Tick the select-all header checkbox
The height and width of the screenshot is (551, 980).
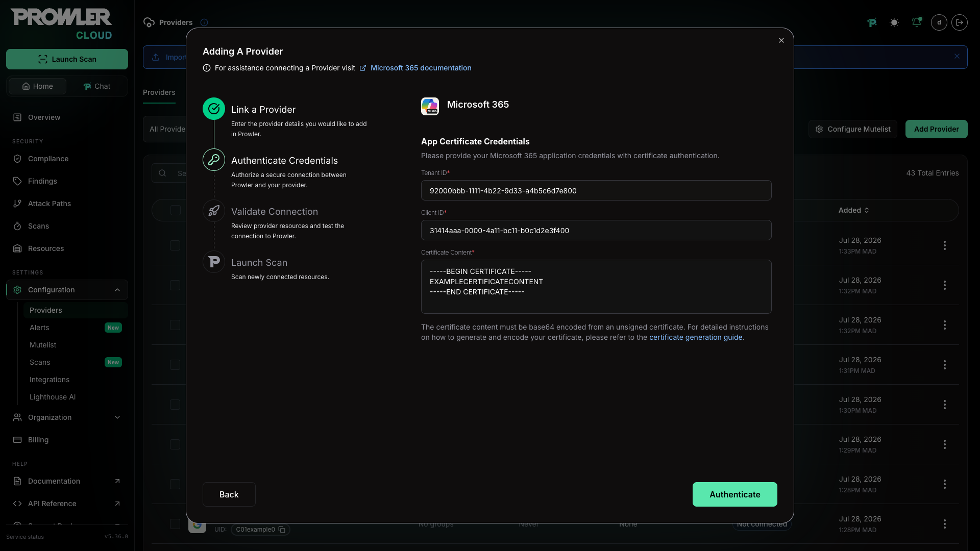[x=176, y=210]
